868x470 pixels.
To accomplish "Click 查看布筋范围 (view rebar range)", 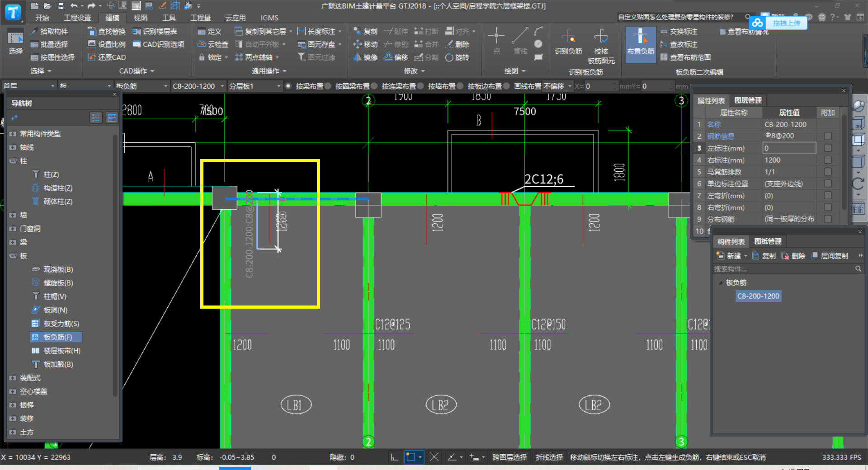I will [x=685, y=57].
